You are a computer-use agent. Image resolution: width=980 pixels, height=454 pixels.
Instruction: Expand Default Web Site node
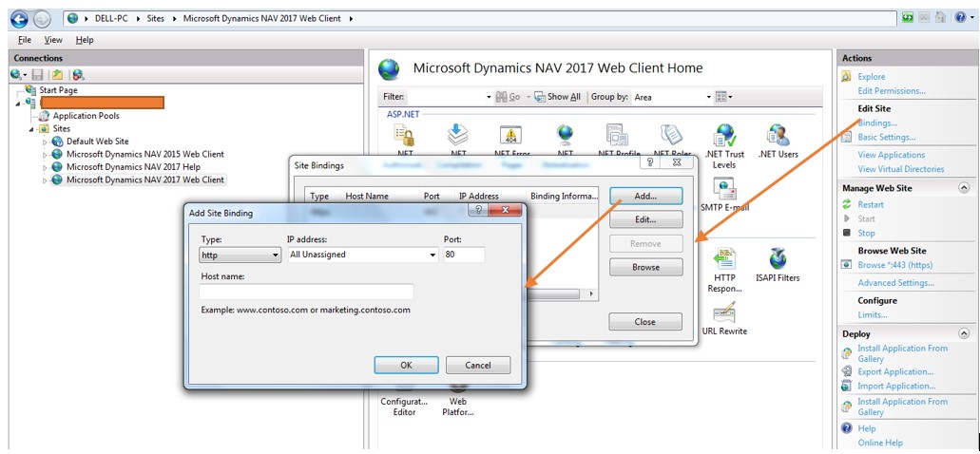click(x=45, y=142)
